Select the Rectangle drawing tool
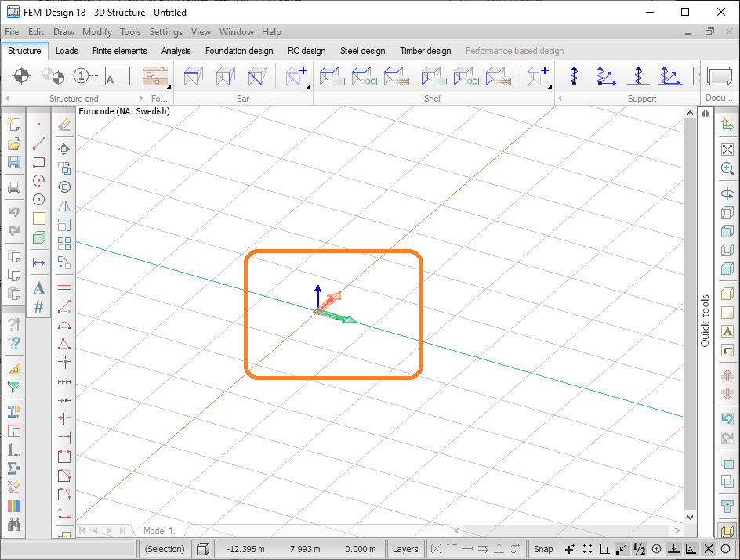Screen dimensions: 740x560 (38, 162)
